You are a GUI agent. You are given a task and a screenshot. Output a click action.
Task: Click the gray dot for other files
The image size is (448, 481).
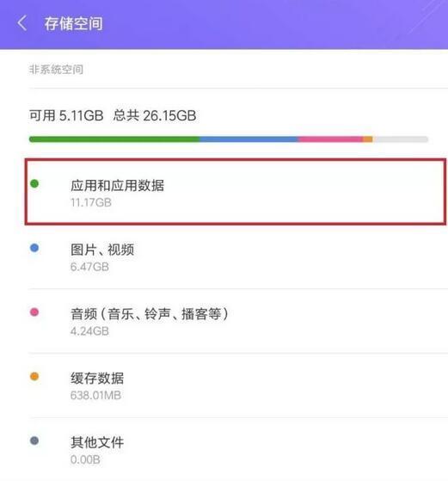(34, 441)
